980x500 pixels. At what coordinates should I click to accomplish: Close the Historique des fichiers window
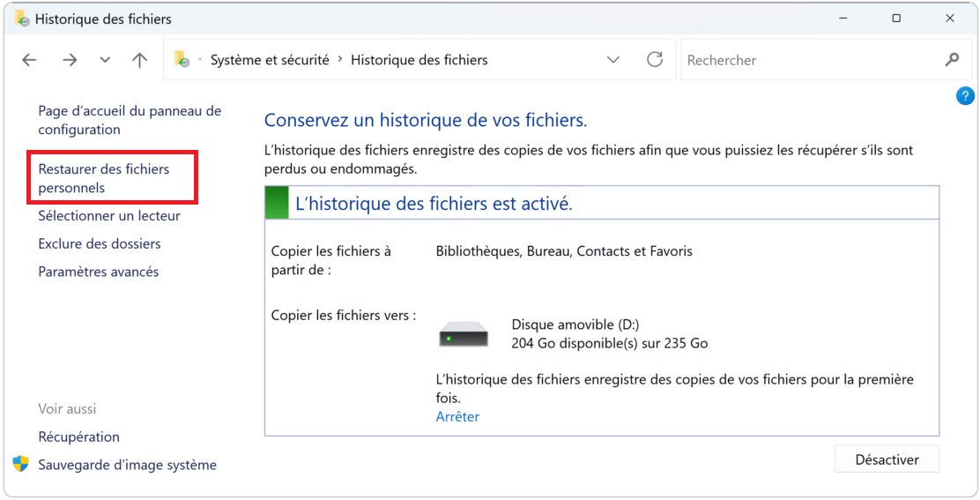950,19
